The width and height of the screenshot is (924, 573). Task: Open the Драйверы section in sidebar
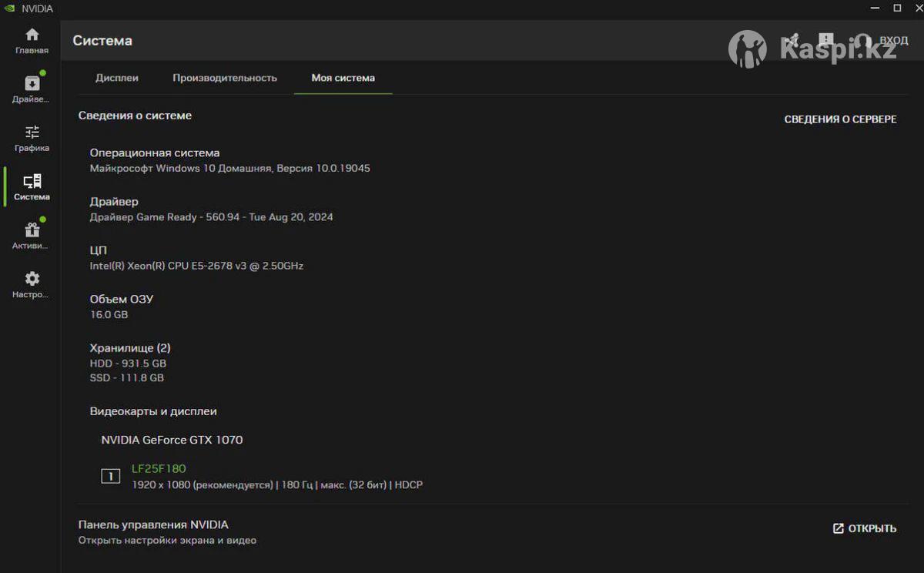tap(32, 89)
